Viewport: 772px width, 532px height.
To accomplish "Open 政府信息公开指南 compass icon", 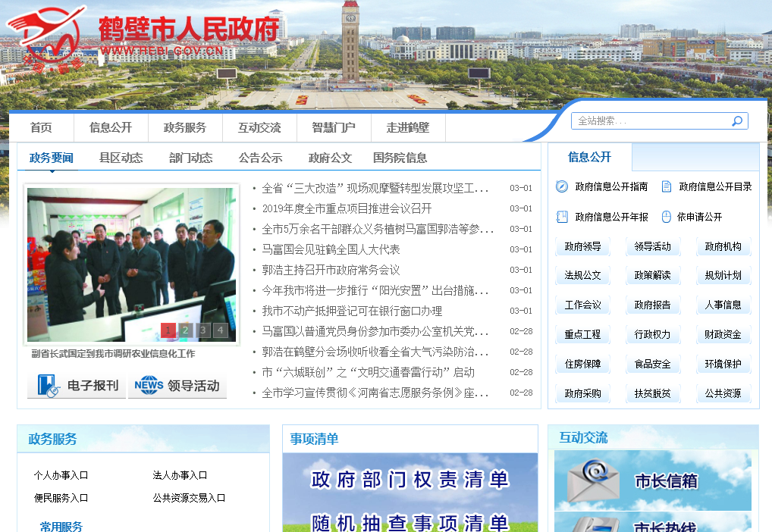I will click(x=562, y=186).
